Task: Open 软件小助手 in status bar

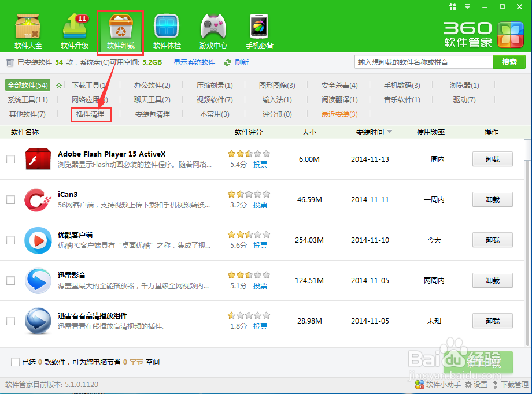Action: point(438,385)
